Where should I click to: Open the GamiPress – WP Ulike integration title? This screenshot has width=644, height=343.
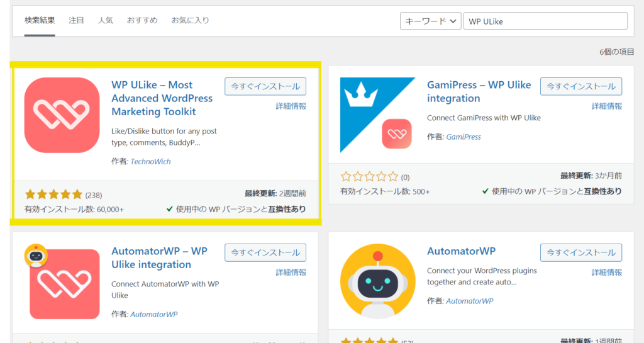click(x=479, y=92)
